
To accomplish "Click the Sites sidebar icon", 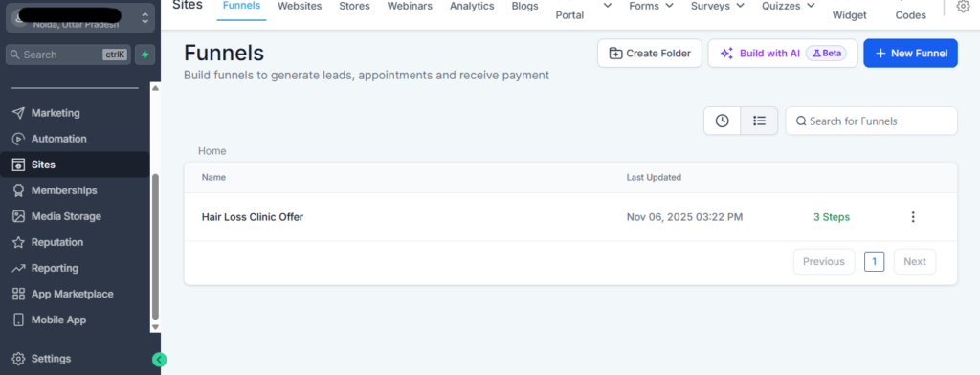I will (x=19, y=165).
